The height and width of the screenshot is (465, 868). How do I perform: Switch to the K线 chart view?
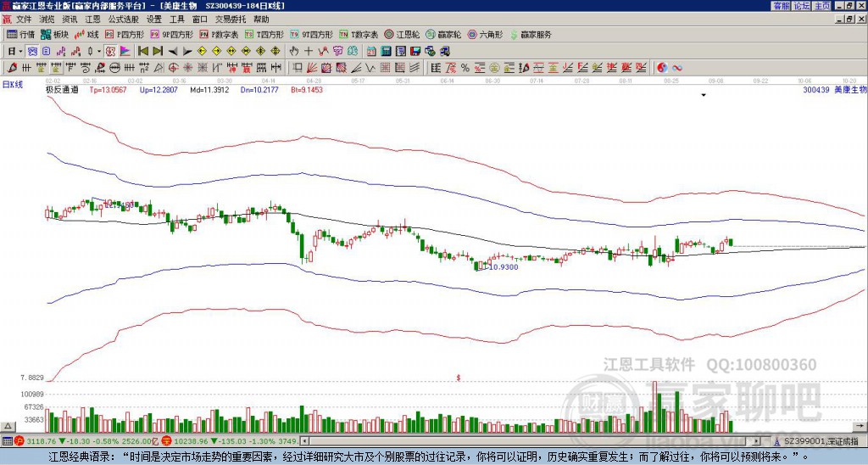click(86, 34)
